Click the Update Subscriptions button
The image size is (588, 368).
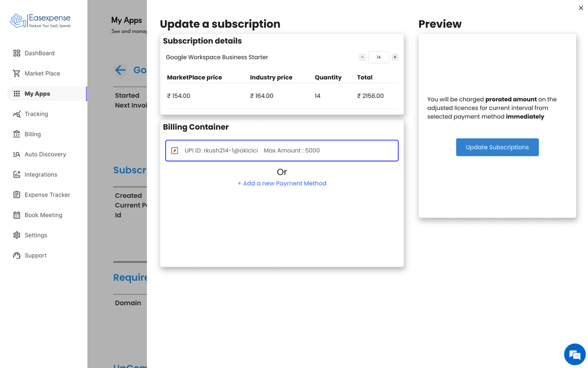pos(497,148)
